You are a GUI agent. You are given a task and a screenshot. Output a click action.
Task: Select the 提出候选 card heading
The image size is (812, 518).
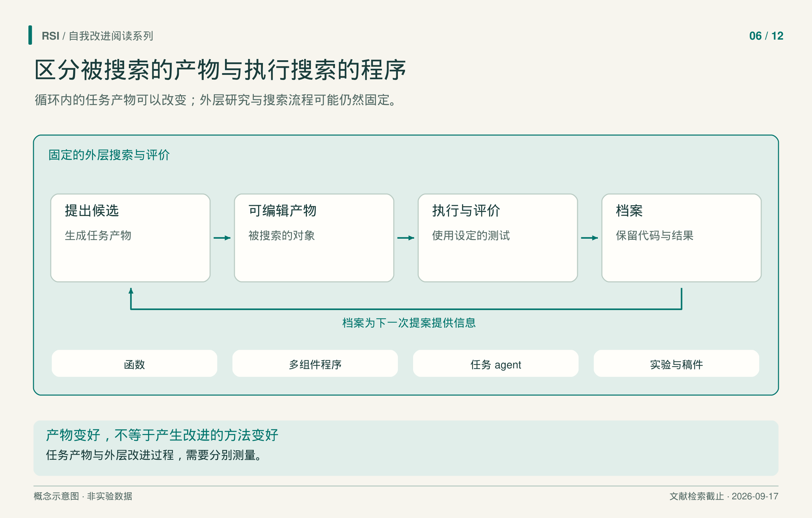pos(92,211)
